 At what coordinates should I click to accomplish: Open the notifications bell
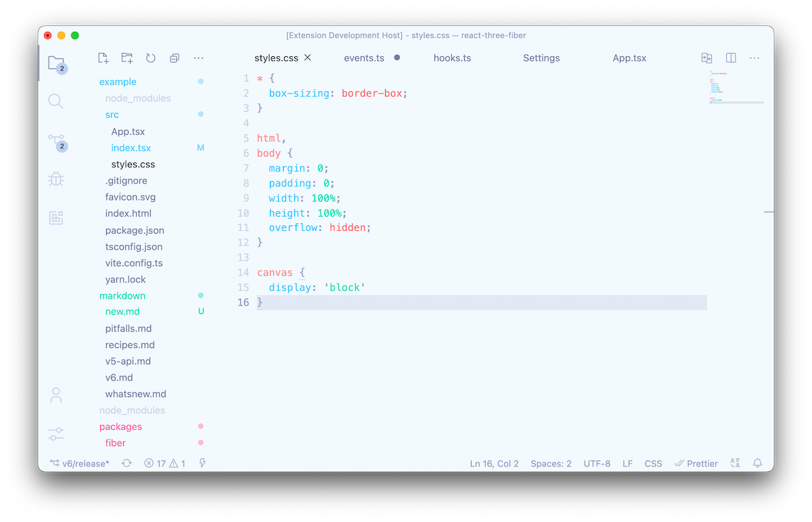click(759, 464)
